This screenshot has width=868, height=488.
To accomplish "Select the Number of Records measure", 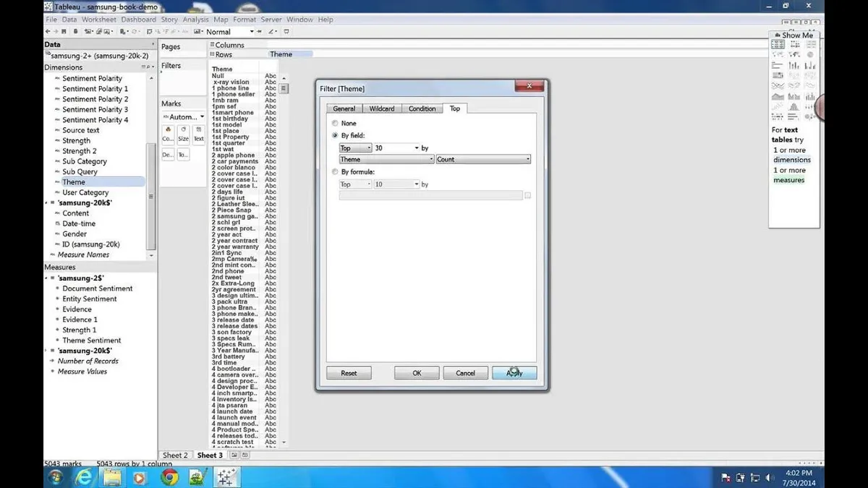I will 88,361.
